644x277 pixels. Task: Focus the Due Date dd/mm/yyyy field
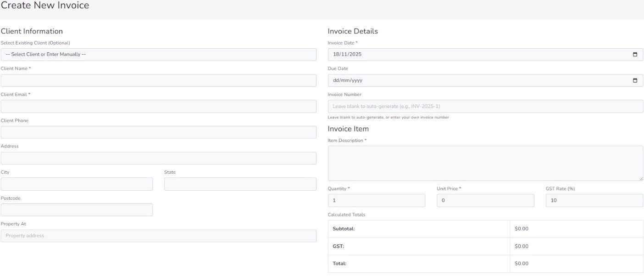point(344,81)
